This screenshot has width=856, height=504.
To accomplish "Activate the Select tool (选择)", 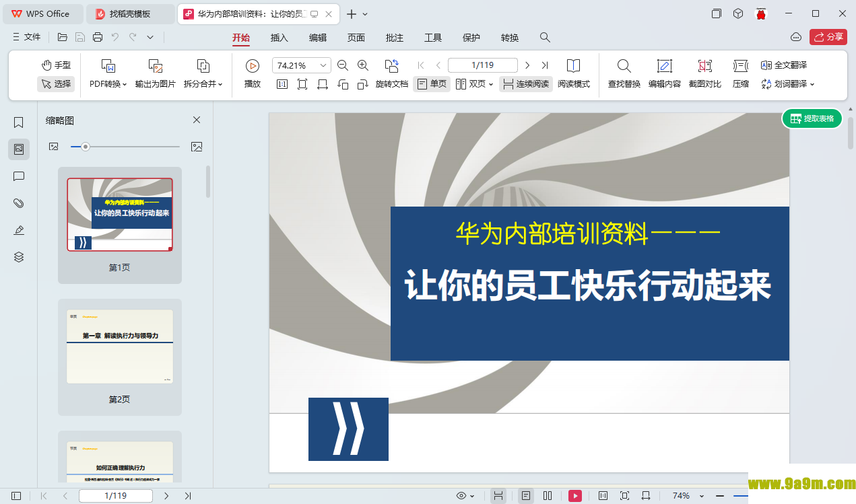I will (x=56, y=84).
